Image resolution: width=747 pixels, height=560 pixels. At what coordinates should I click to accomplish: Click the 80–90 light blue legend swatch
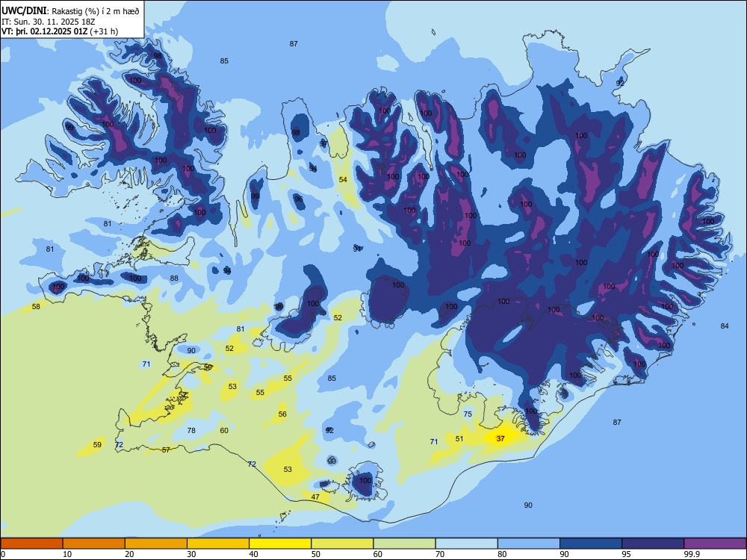[x=529, y=544]
